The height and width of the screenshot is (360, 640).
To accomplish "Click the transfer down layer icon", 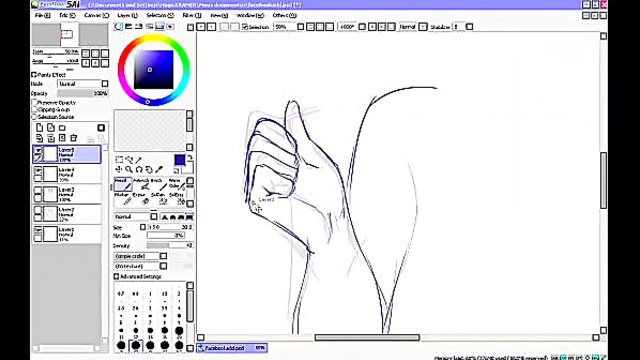I will click(x=39, y=138).
